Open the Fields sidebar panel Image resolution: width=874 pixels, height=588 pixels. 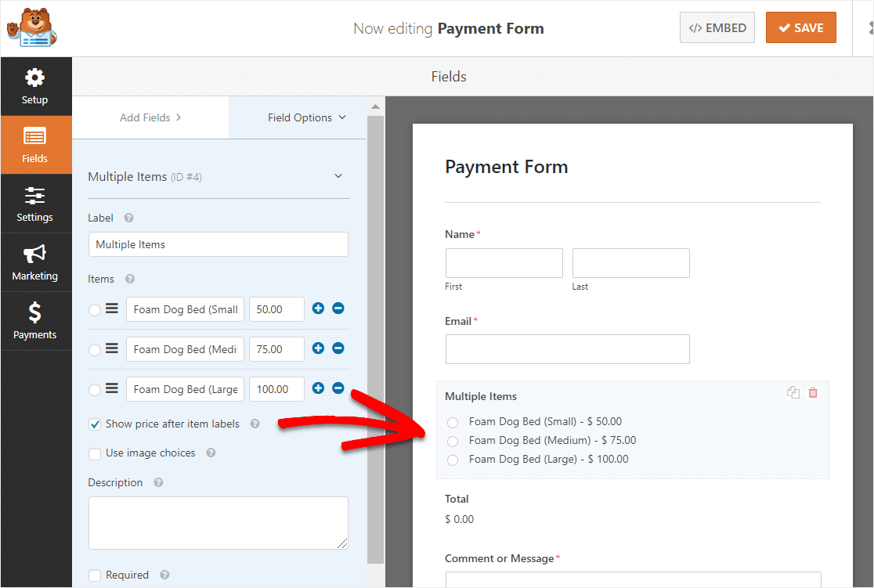35,145
